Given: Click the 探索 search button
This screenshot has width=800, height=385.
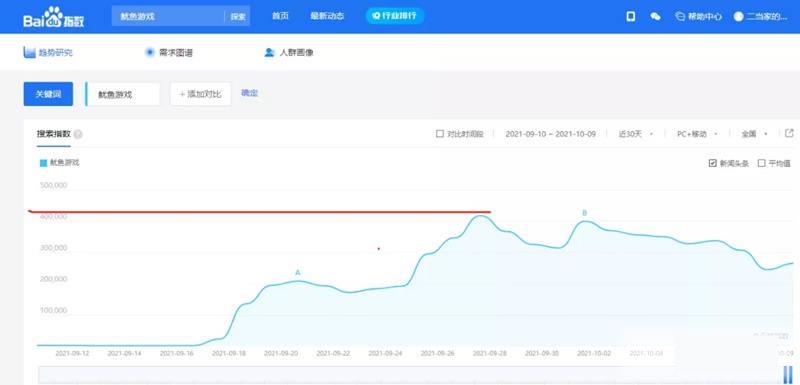Looking at the screenshot, I should (x=238, y=17).
